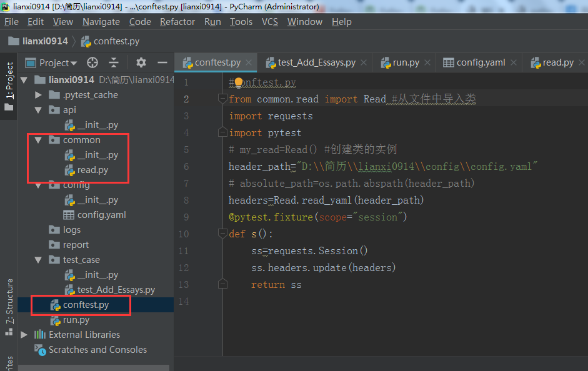Screen dimensions: 588x371
Task: Select conftest.py in the project tree
Action: [79, 305]
